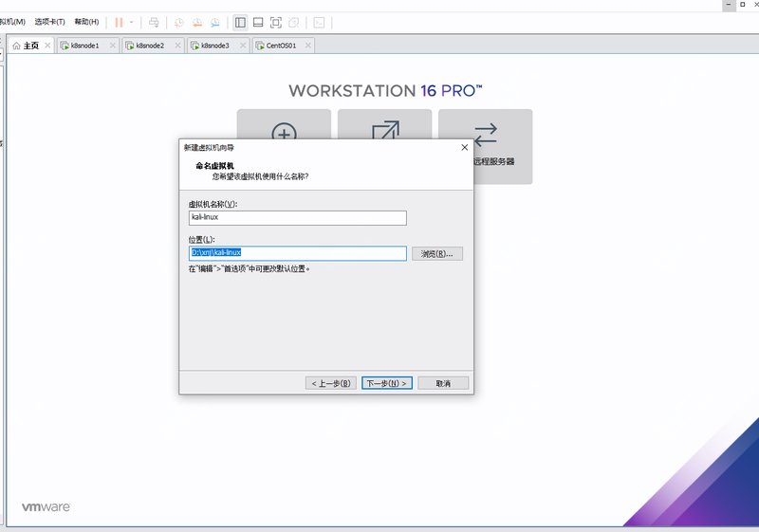Click the virtual machine name field containing kali-linux
759x532 pixels.
click(297, 217)
